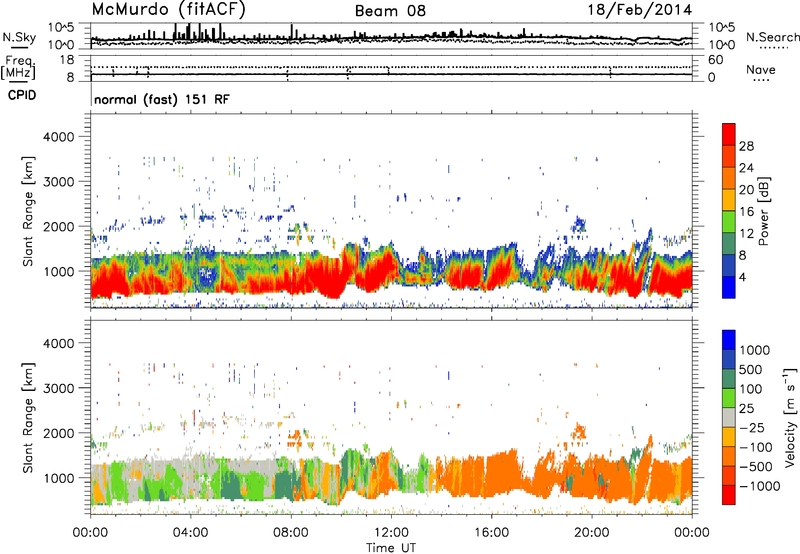The image size is (800, 554).
Task: Click the "16:00" time tick label
Action: coord(491,533)
